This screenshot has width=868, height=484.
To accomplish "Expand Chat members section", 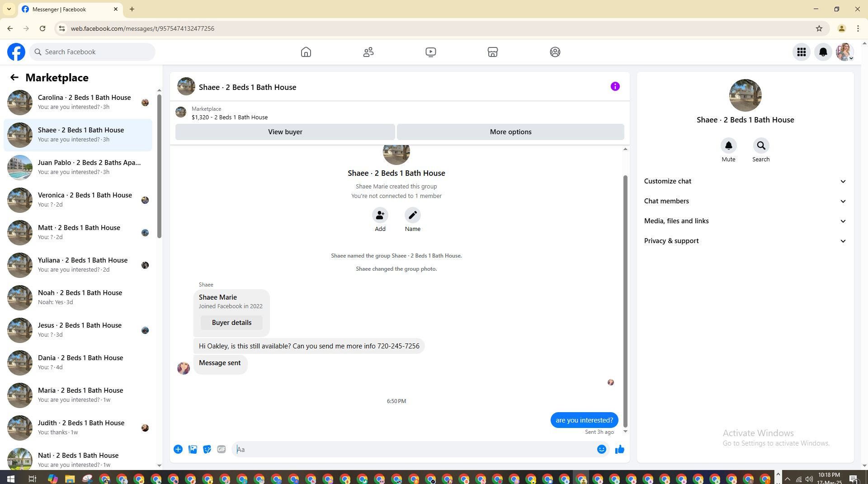I will click(745, 201).
